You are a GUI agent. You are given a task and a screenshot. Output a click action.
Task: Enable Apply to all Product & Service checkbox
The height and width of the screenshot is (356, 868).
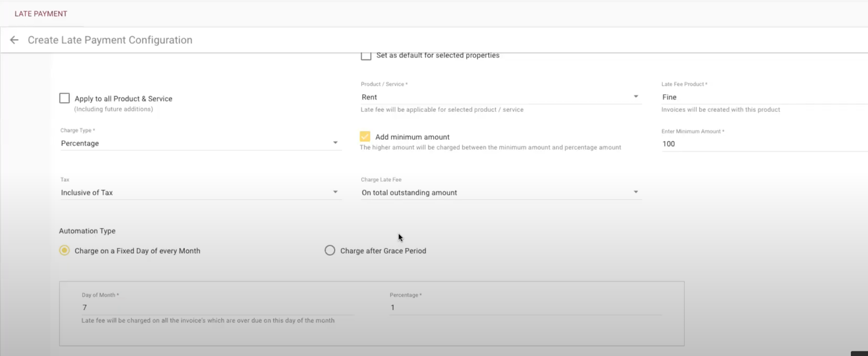(x=65, y=98)
